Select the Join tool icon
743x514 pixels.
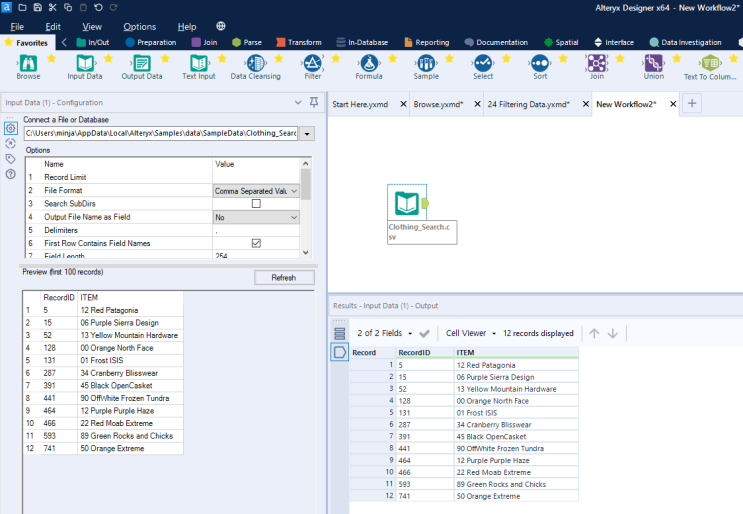[x=597, y=63]
